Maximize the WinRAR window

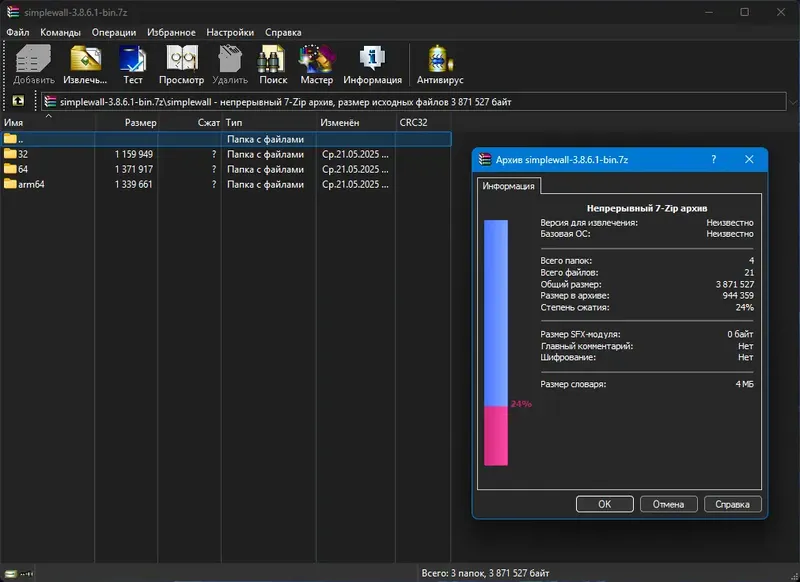click(745, 12)
